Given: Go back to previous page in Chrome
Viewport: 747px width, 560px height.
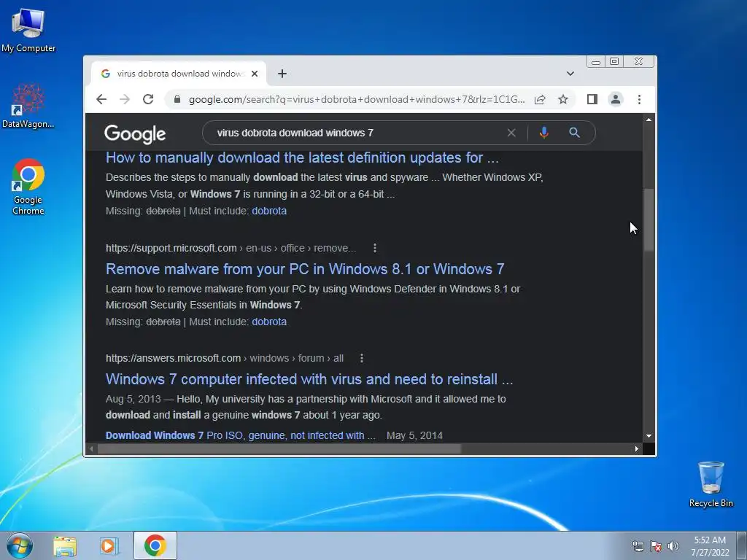Looking at the screenshot, I should (x=101, y=99).
